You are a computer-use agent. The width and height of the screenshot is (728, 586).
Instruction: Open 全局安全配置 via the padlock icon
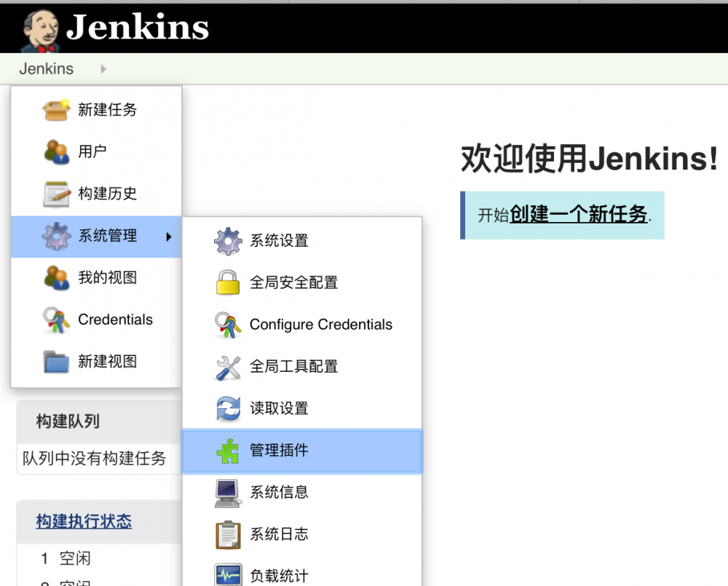(x=228, y=282)
